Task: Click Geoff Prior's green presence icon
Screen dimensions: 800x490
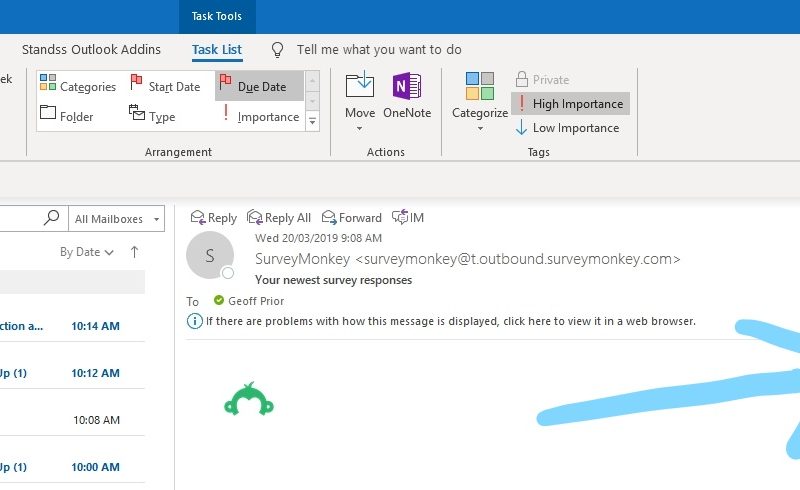Action: click(x=219, y=300)
